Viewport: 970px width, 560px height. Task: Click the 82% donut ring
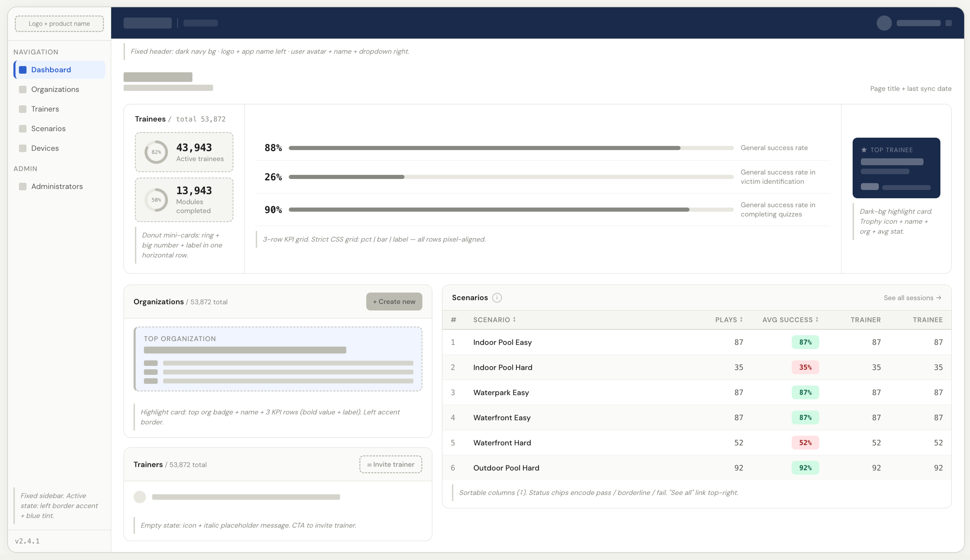coord(156,152)
